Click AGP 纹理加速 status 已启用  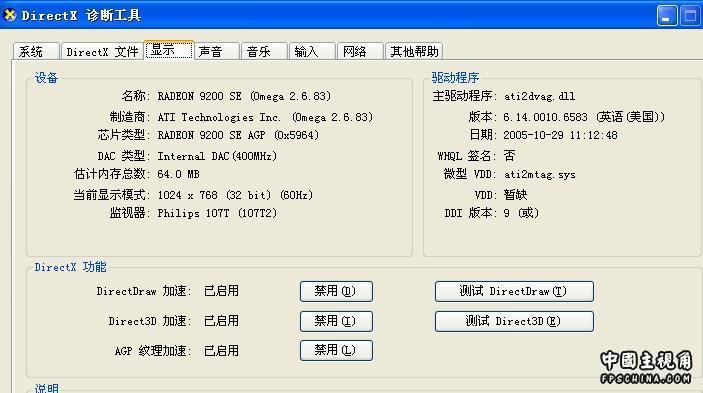tap(221, 350)
